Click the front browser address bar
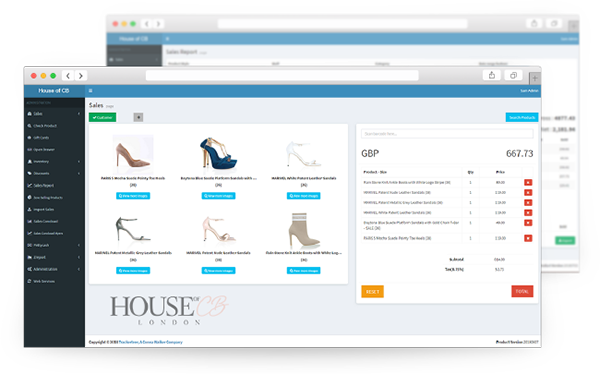600x374 pixels. (x=282, y=75)
